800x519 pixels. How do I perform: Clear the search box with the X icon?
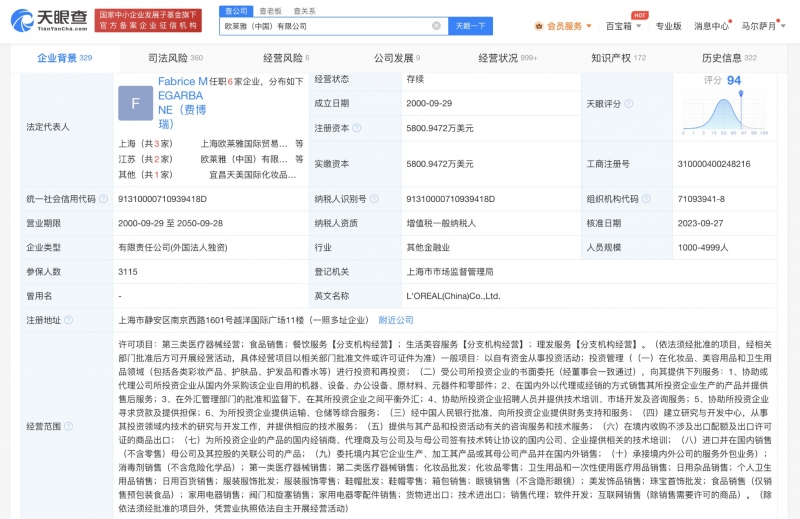click(x=436, y=26)
